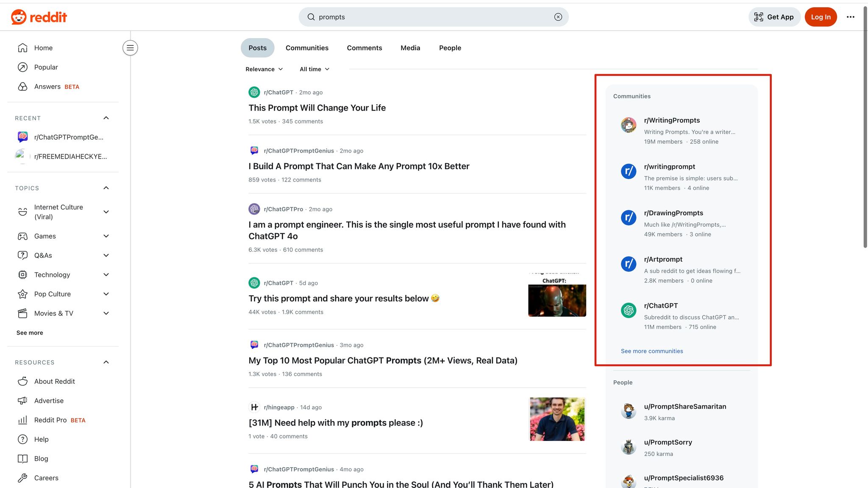Click See more communities link
The image size is (868, 488).
pyautogui.click(x=651, y=351)
